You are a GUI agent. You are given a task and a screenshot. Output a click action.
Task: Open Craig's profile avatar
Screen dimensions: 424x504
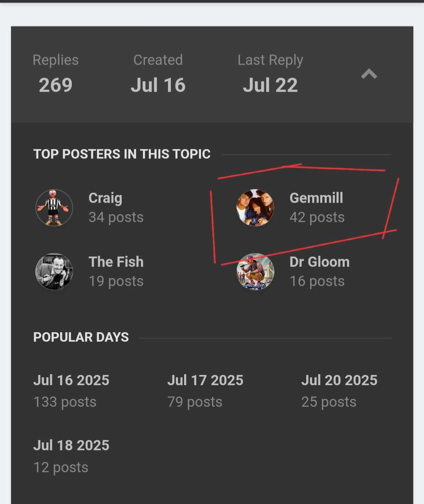[x=54, y=208]
